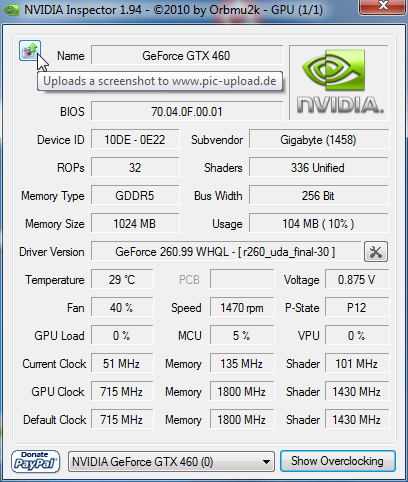
Task: Click the Driver Version 260.99 WHQL field
Action: coord(225,252)
